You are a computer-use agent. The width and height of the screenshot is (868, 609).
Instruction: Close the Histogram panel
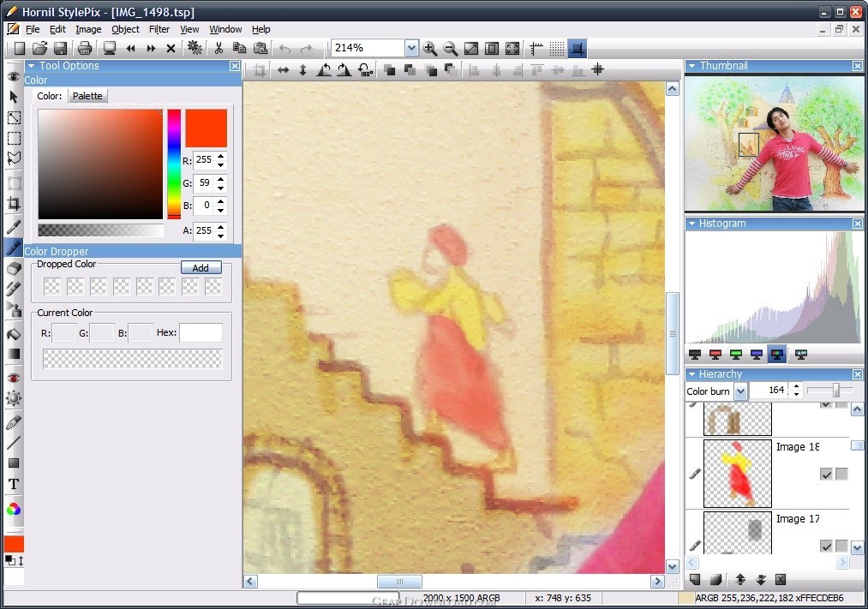[x=858, y=224]
